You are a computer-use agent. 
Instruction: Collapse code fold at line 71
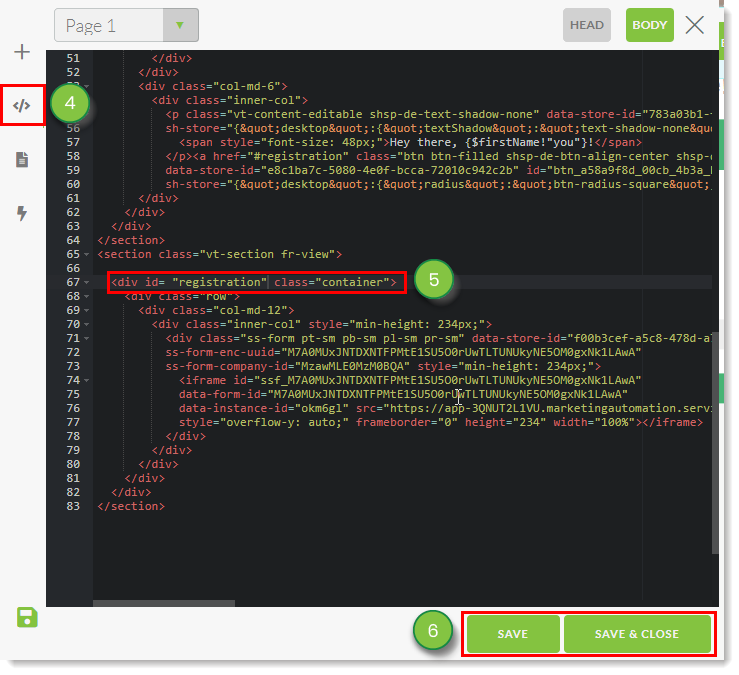pyautogui.click(x=87, y=338)
